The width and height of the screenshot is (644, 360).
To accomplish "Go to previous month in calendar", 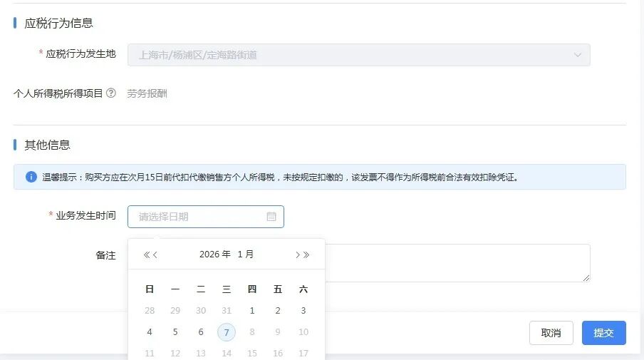I will (x=156, y=254).
